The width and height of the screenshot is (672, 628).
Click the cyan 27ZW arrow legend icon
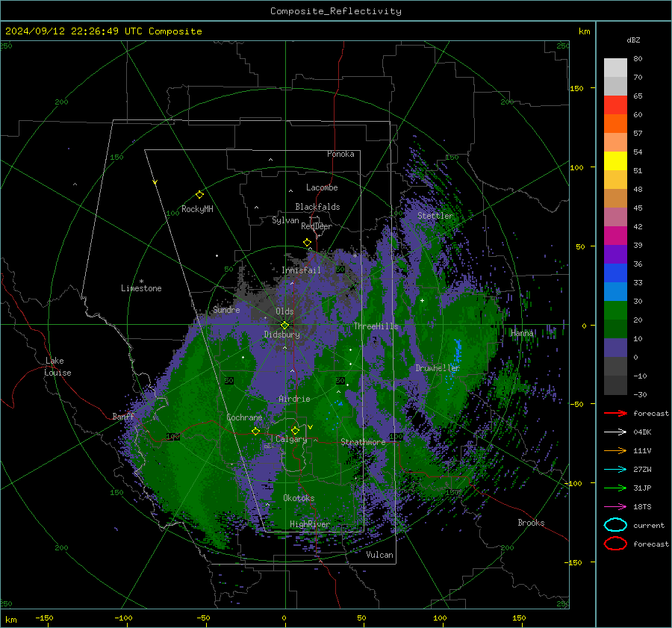(x=615, y=470)
